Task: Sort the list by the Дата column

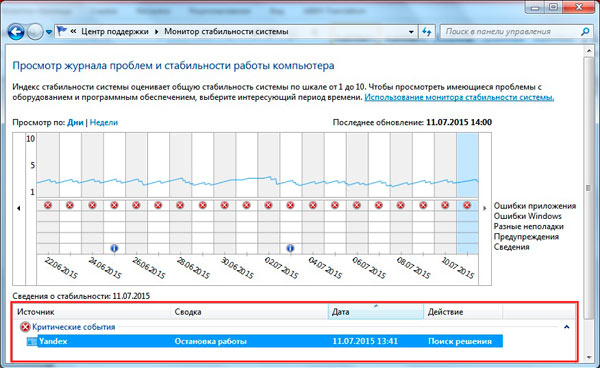Action: click(376, 312)
